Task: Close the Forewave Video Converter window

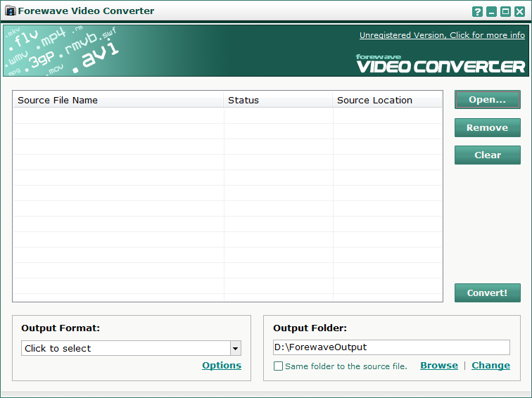Action: pos(519,12)
